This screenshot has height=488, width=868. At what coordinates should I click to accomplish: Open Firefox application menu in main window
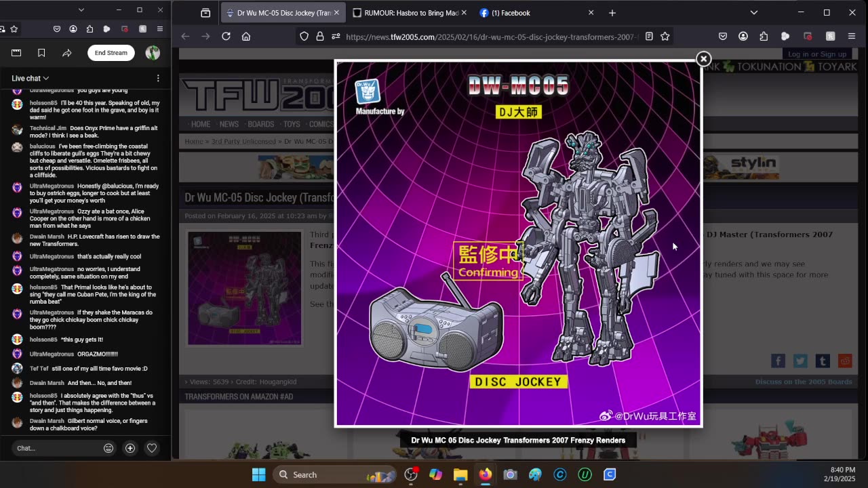pyautogui.click(x=852, y=37)
